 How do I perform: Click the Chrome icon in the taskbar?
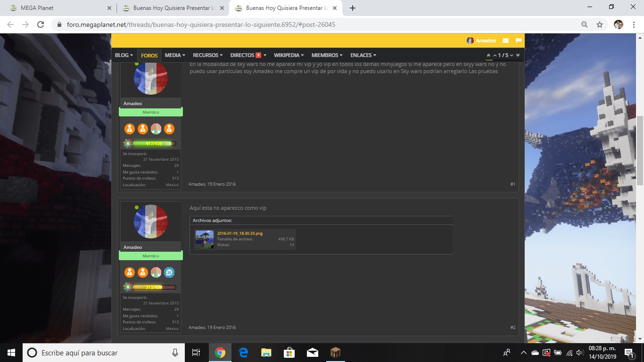point(220,353)
